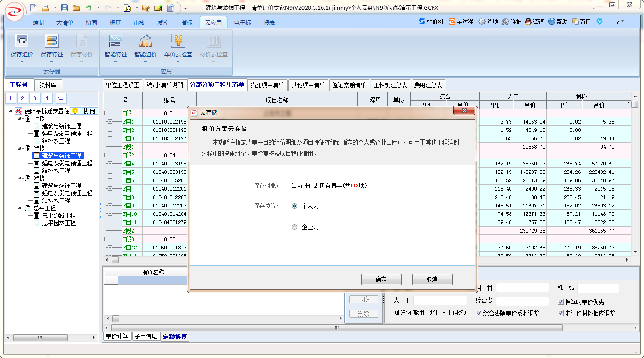Click the 保存特征 ribbon icon
This screenshot has width=644, height=358.
tap(51, 41)
